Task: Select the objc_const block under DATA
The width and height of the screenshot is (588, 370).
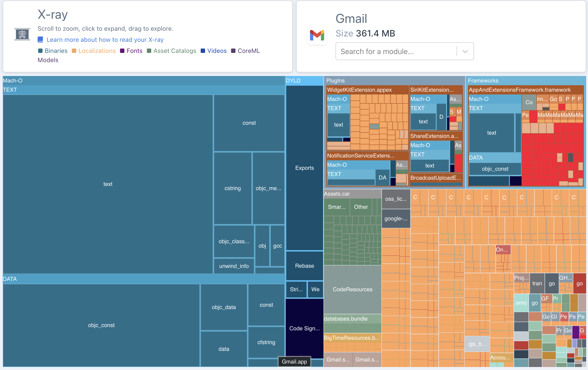Action: point(101,325)
